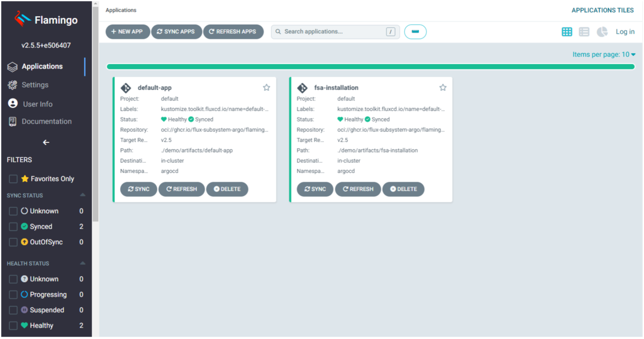This screenshot has width=644, height=339.
Task: Toggle the Favorites Only checkbox
Action: pos(13,179)
